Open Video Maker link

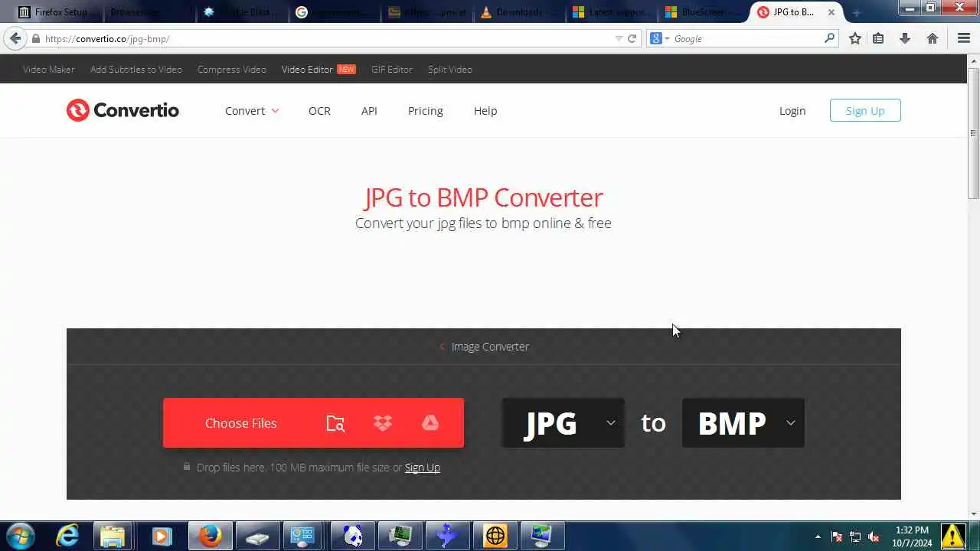[49, 70]
